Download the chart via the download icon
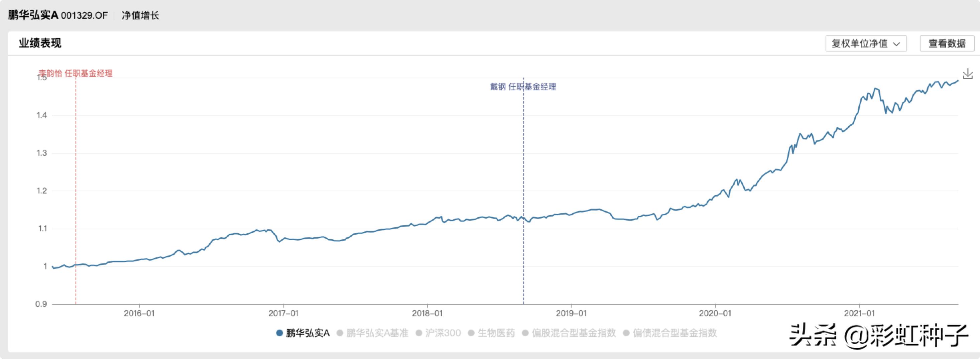Screen dimensions: 980x359 tap(967, 74)
